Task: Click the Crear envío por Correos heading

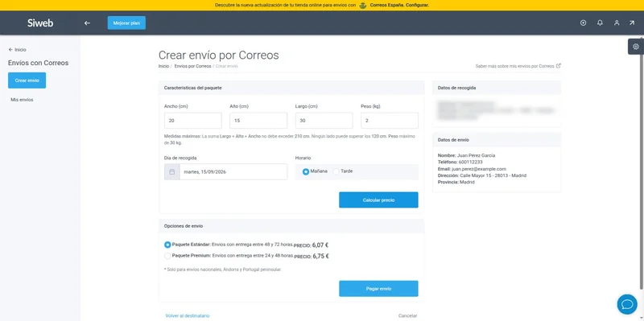Action: click(218, 55)
